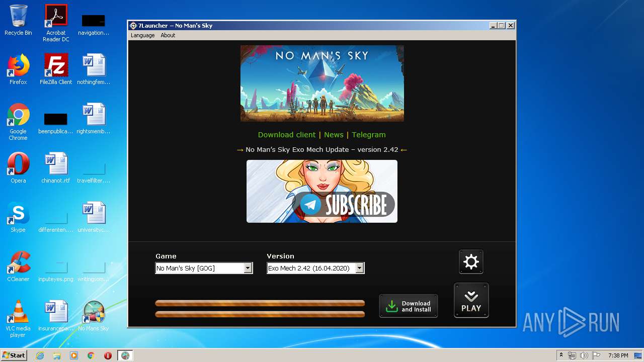Select the rightsmemb document icon
644x362 pixels.
94,119
